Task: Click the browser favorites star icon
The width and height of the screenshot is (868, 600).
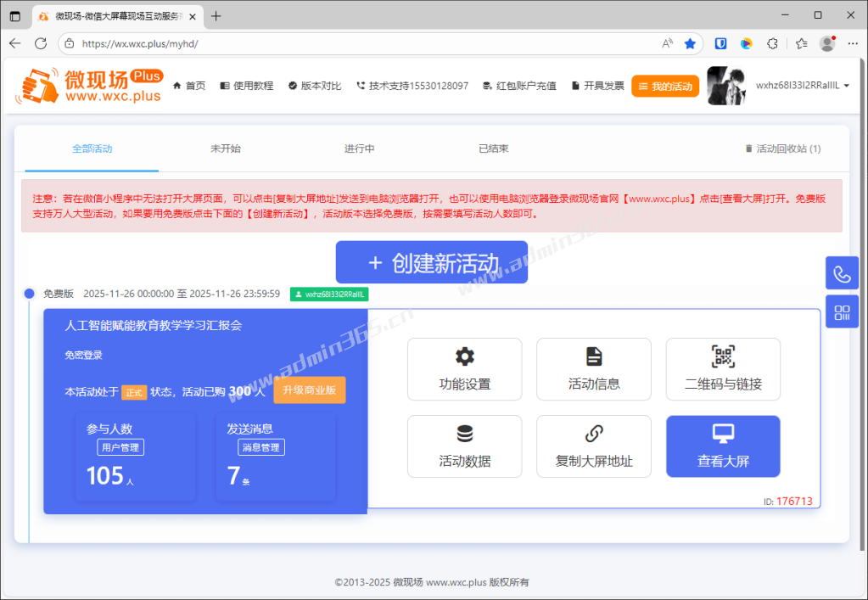Action: point(691,43)
